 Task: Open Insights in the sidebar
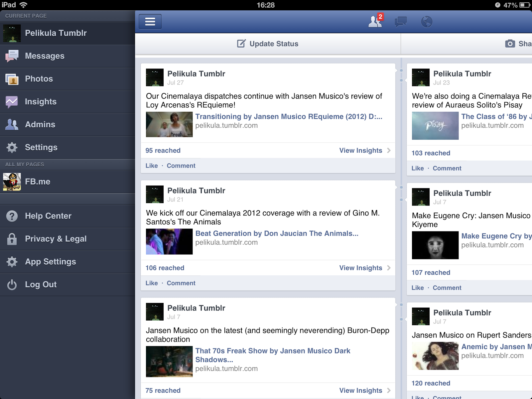pyautogui.click(x=67, y=102)
